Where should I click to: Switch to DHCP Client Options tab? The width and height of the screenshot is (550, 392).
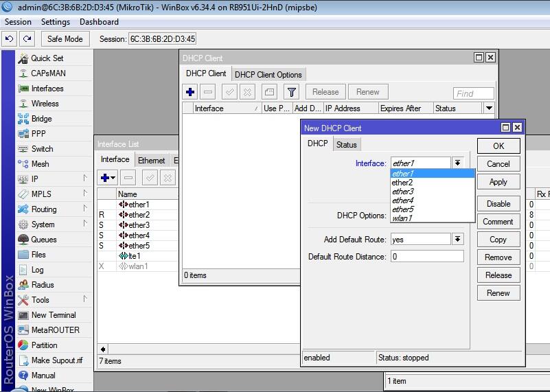tap(268, 74)
